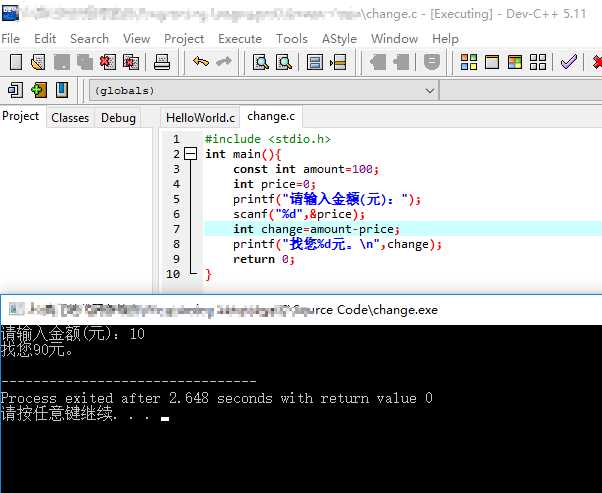The image size is (602, 493).
Task: Click the Unindent toolbar icon
Action: 401,62
